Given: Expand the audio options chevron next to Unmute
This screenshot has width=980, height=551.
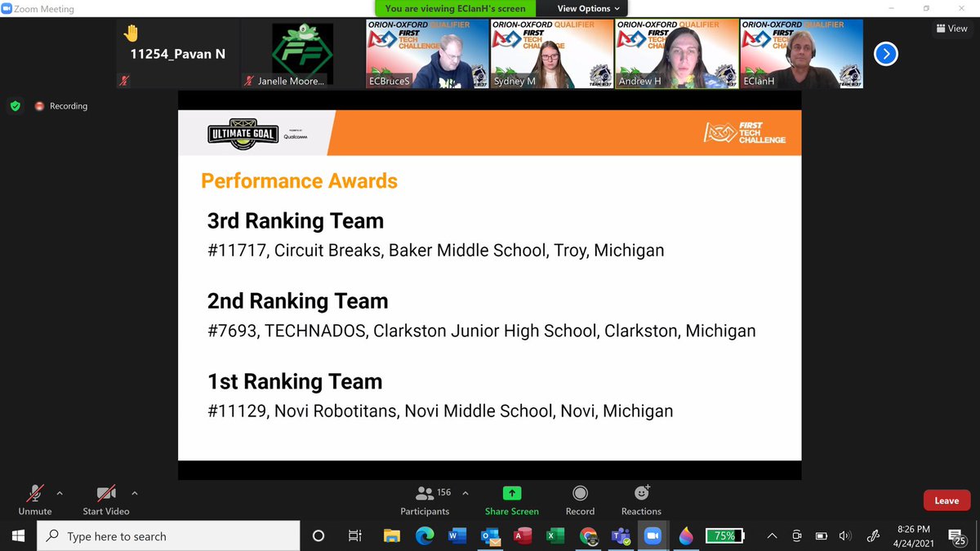Looking at the screenshot, I should (x=60, y=493).
